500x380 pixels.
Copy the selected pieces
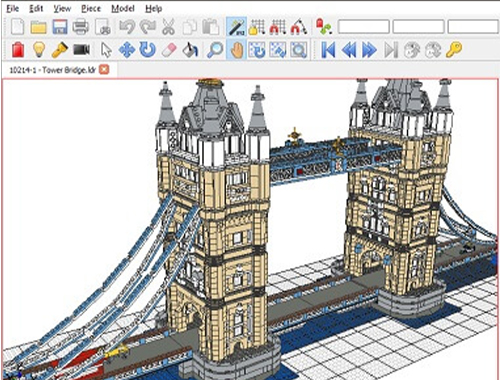pos(190,27)
